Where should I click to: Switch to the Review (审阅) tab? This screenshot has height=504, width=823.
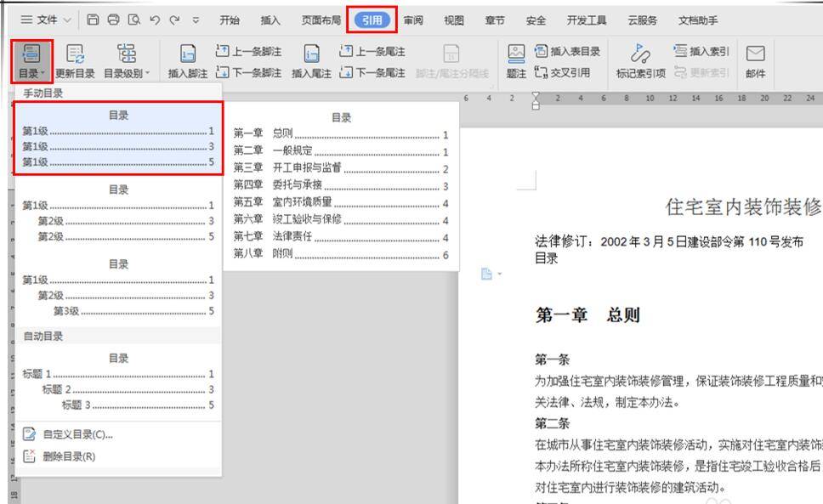pyautogui.click(x=413, y=20)
